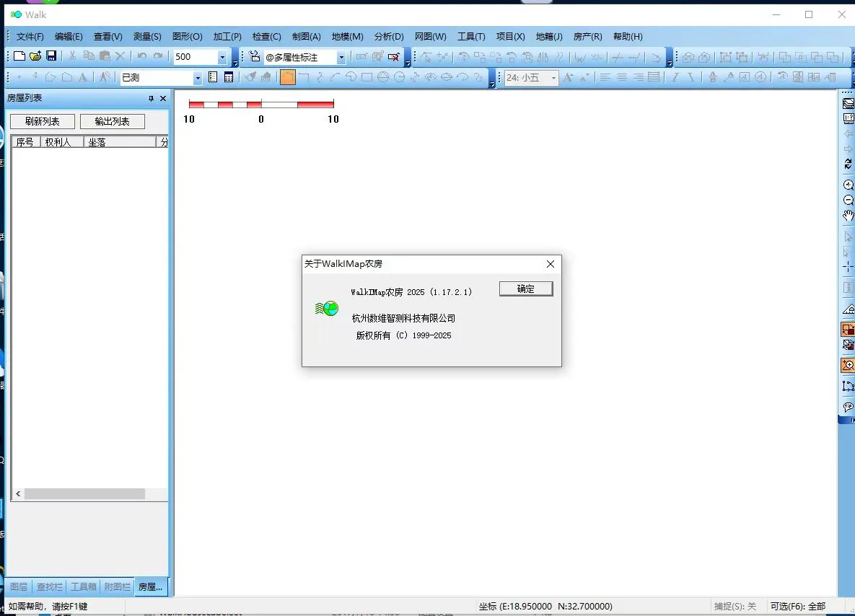Open the property list icon right of 已测
The width and height of the screenshot is (855, 616).
[x=213, y=77]
